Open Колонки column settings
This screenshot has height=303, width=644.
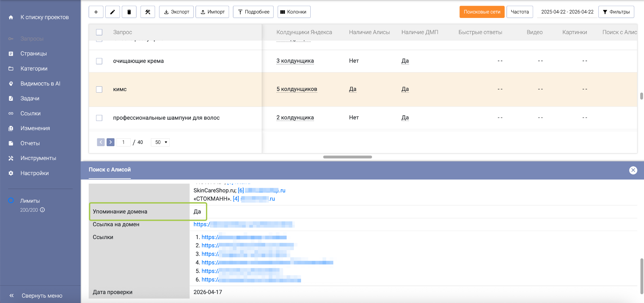294,12
